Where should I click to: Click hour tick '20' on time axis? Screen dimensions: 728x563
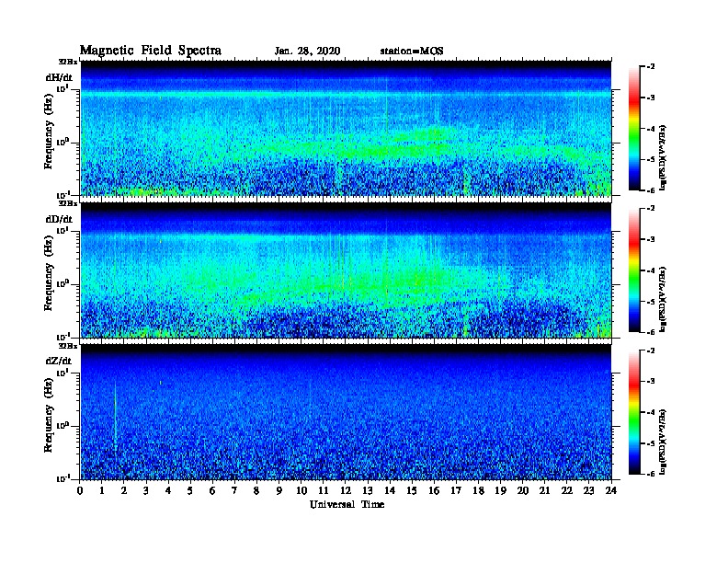point(523,491)
